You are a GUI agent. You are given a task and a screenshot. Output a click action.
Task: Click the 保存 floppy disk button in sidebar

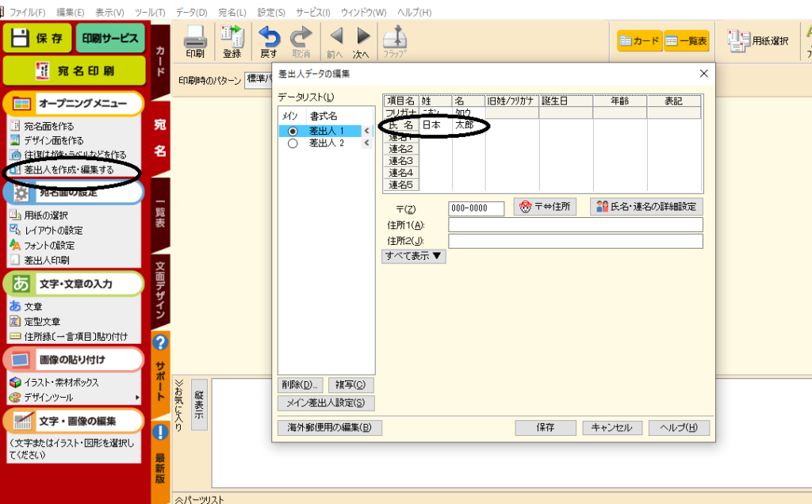(37, 38)
